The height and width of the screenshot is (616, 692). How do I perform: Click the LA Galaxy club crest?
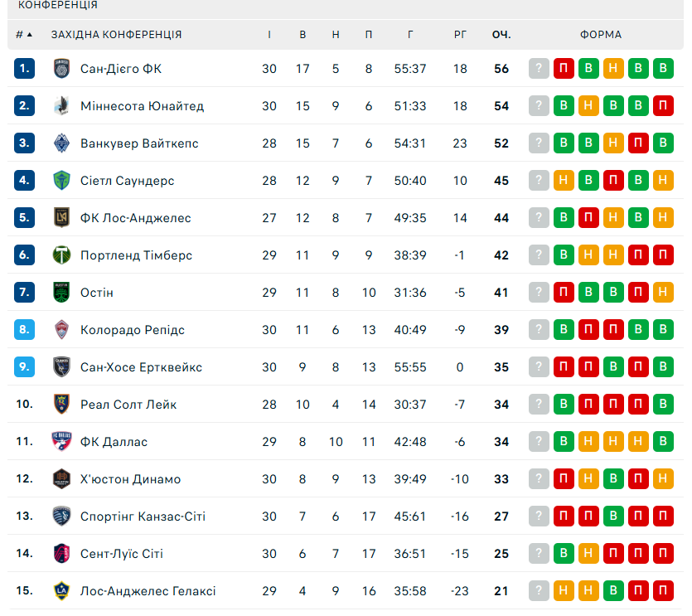click(x=62, y=591)
